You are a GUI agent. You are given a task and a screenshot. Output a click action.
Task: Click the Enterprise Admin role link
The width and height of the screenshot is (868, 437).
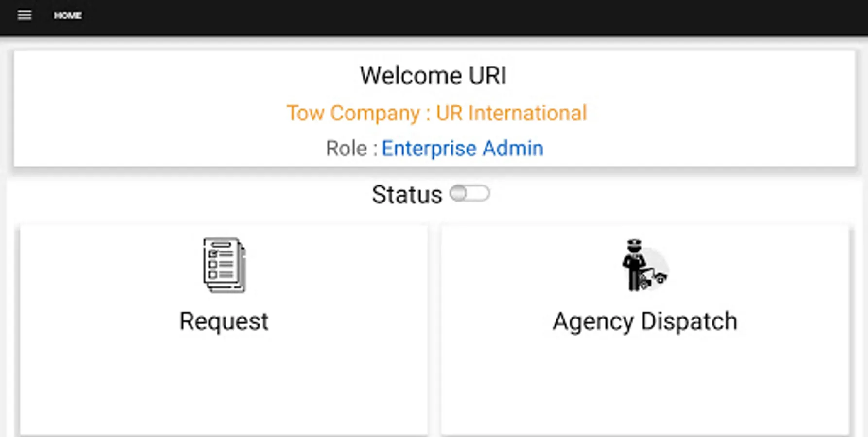click(462, 149)
